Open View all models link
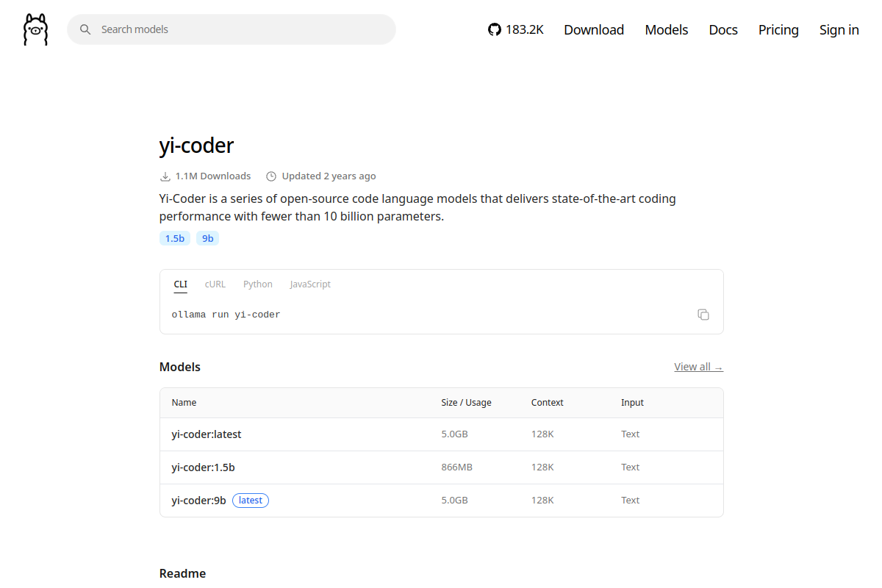 click(699, 367)
